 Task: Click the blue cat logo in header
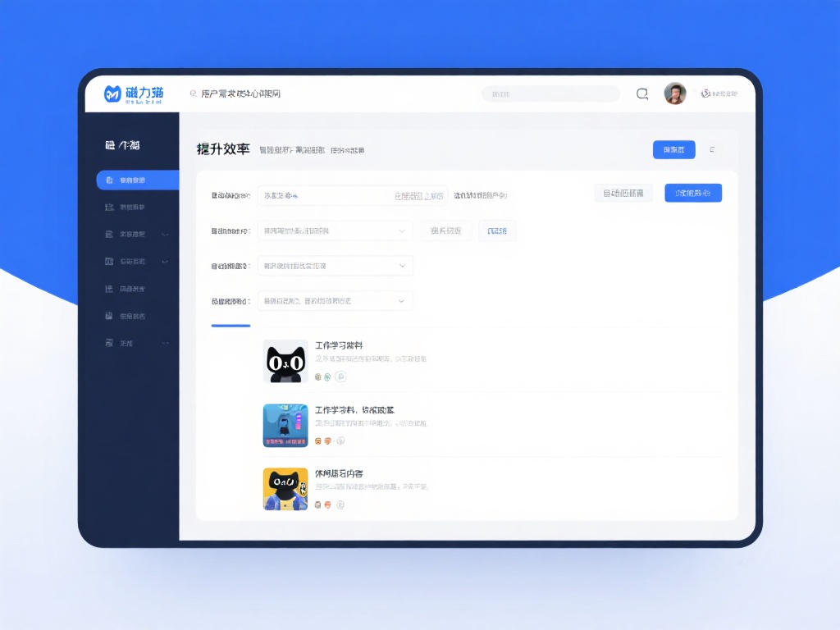112,94
